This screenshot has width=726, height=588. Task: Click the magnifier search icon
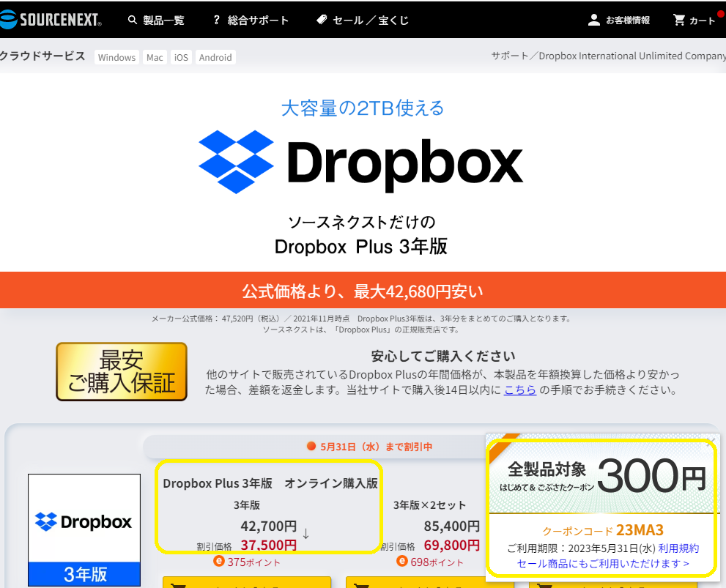point(133,20)
